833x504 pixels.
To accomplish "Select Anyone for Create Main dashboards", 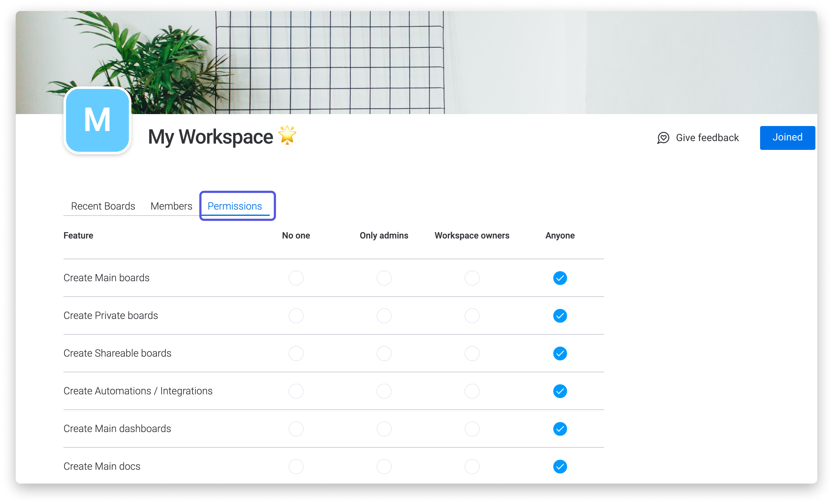I will [x=560, y=429].
